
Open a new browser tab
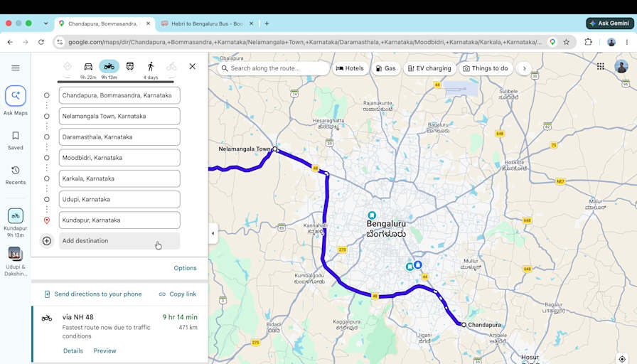click(267, 23)
